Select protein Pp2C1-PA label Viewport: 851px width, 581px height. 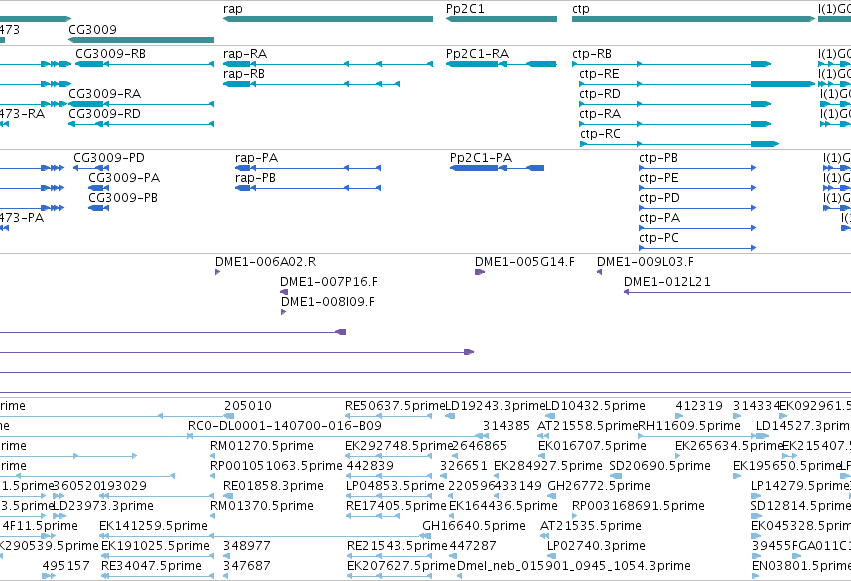tap(481, 158)
